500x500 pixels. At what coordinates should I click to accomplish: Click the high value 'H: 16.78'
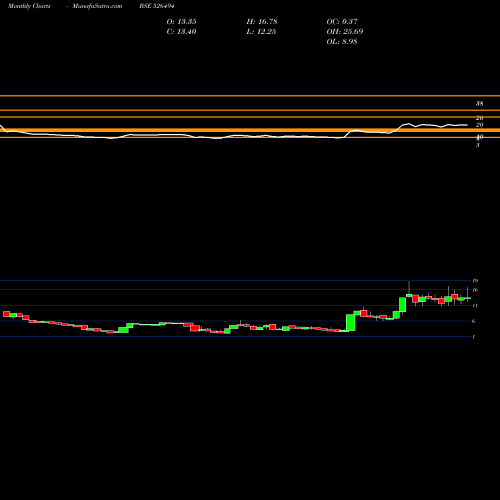[262, 22]
